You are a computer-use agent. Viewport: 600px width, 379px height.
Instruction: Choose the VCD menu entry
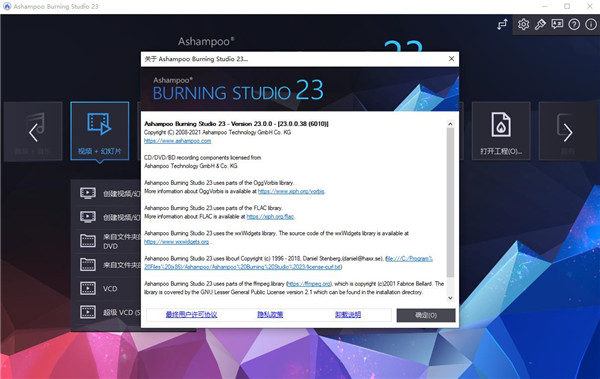click(109, 288)
